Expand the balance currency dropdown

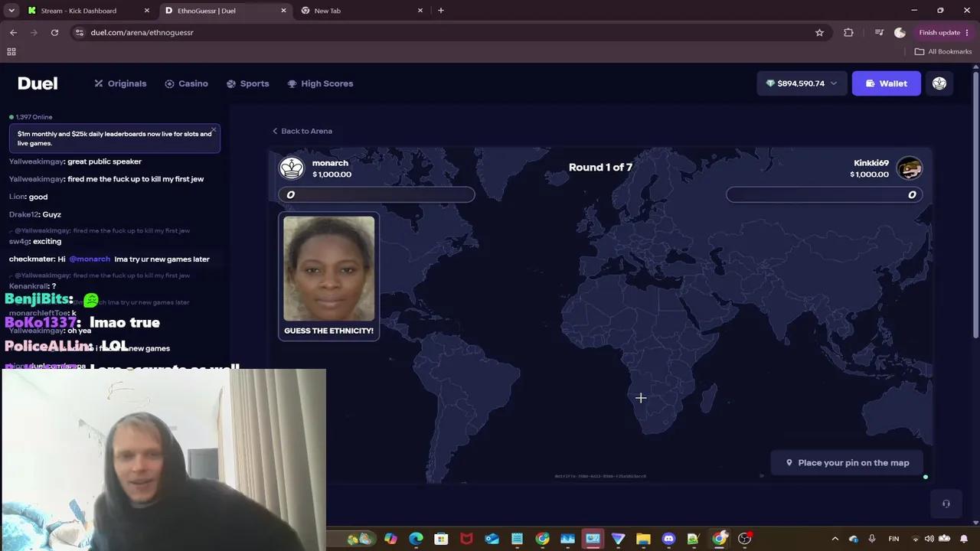(x=834, y=83)
